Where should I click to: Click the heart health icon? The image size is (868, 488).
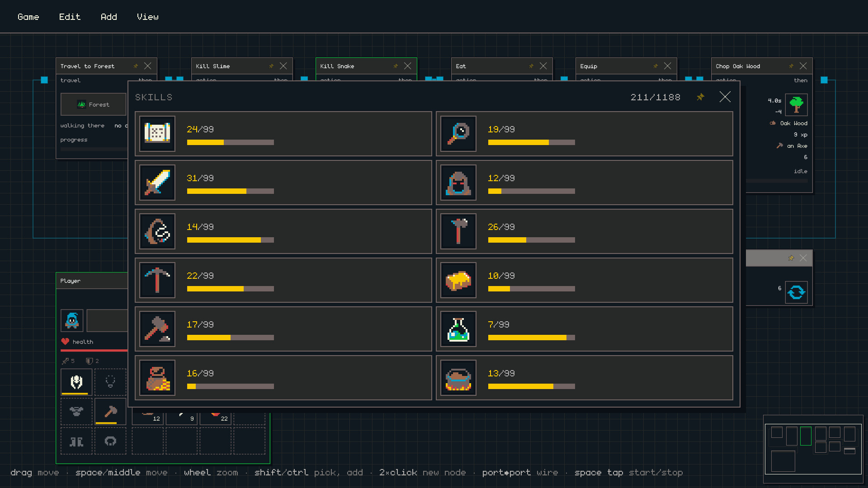click(x=65, y=342)
